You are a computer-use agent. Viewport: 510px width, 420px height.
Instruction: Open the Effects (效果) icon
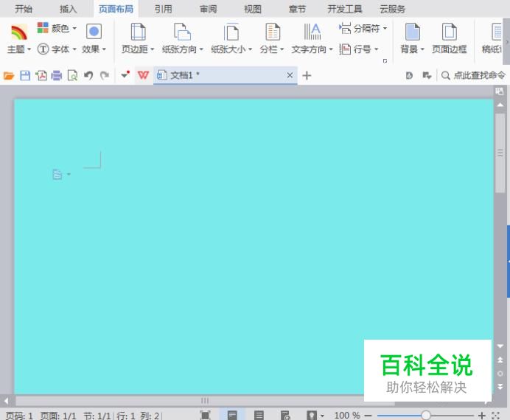[94, 32]
